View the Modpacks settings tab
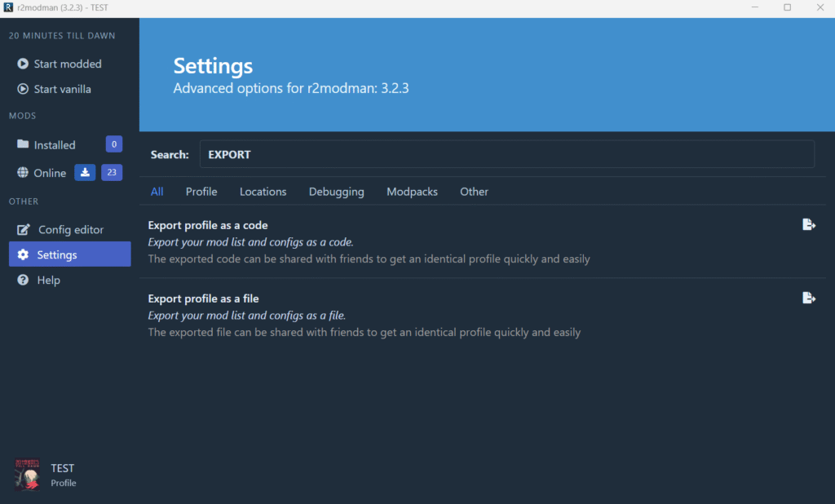The width and height of the screenshot is (835, 504). [x=412, y=192]
